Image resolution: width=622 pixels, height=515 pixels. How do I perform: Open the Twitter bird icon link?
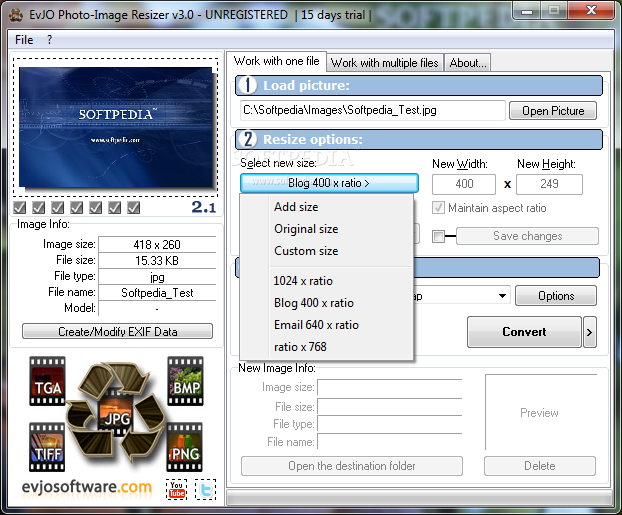coord(205,489)
